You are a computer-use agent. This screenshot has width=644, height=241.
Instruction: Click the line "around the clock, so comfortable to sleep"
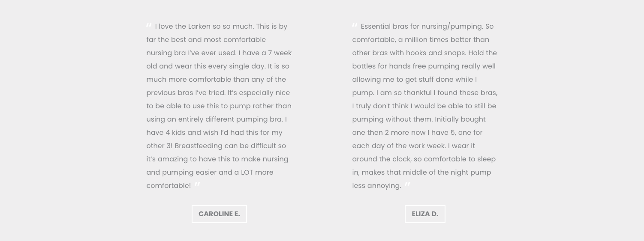coord(424,159)
